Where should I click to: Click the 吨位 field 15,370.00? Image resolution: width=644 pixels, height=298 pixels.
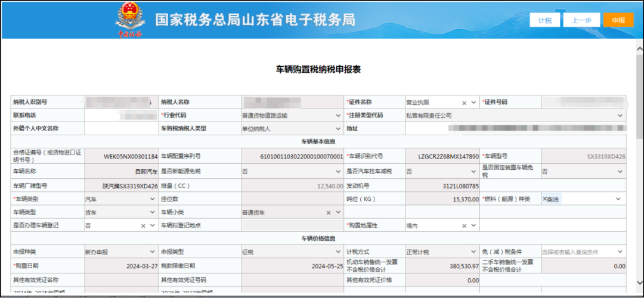pos(442,199)
